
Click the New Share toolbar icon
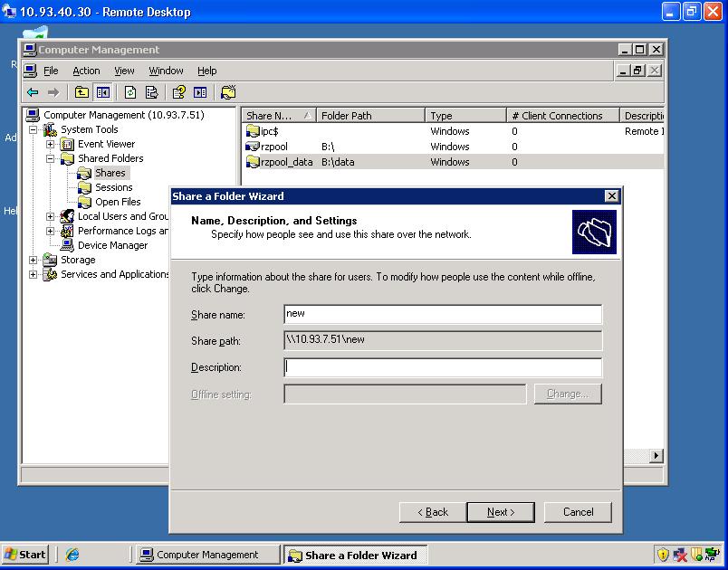(x=228, y=92)
